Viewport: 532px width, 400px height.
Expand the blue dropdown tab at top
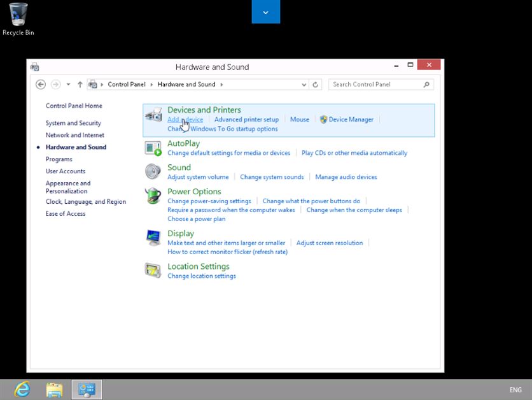(x=265, y=12)
